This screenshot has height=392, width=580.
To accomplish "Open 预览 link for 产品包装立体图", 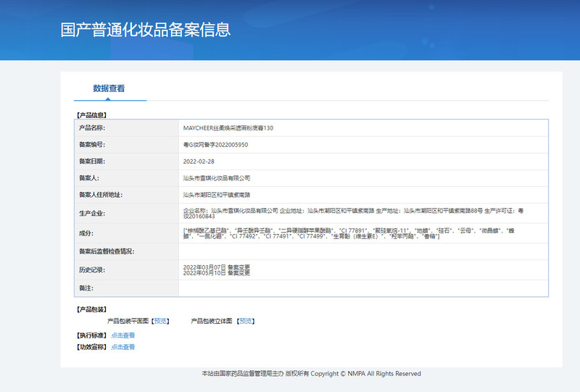I will pyautogui.click(x=246, y=320).
